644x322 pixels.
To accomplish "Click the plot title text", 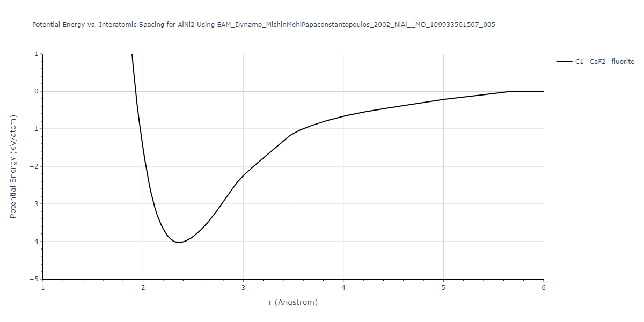I will point(264,25).
